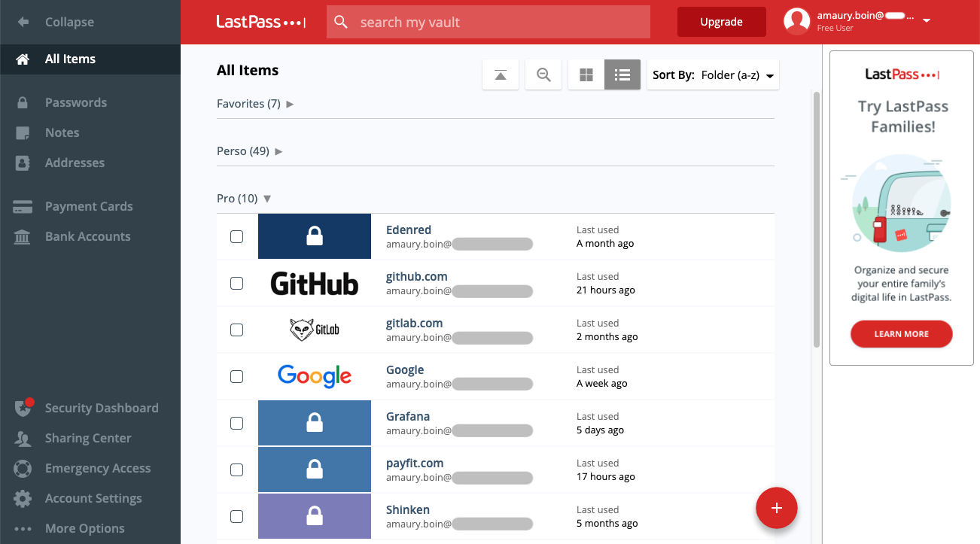This screenshot has width=980, height=544.
Task: Click the More Options ellipsis icon
Action: [23, 529]
